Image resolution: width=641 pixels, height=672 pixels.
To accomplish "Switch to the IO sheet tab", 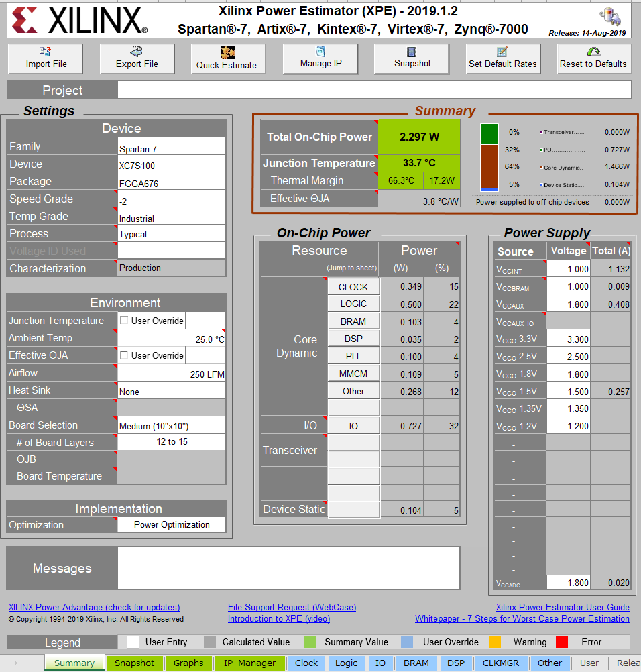I will point(380,663).
